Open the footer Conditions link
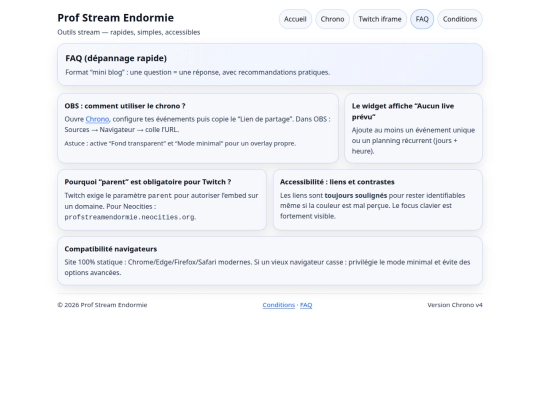 point(279,305)
